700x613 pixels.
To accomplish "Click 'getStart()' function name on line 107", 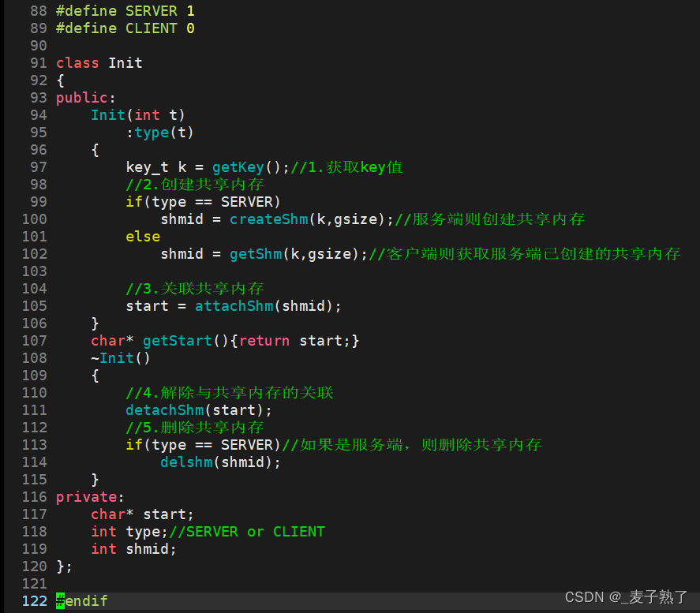I will point(185,341).
